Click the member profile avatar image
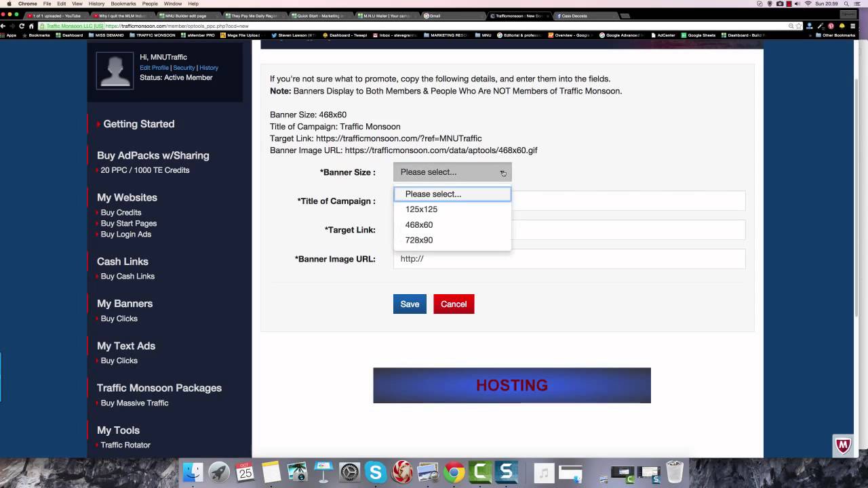The width and height of the screenshot is (868, 488). pos(115,70)
